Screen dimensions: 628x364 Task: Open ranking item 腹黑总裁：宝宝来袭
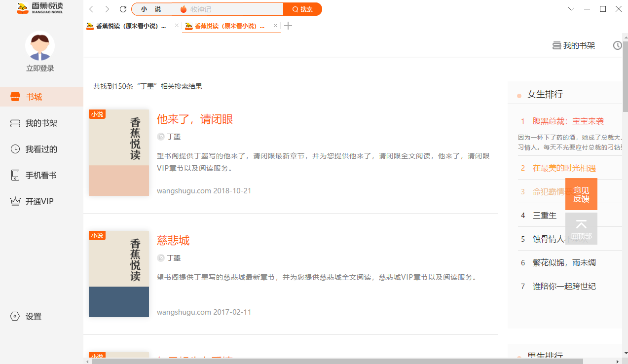pos(568,121)
